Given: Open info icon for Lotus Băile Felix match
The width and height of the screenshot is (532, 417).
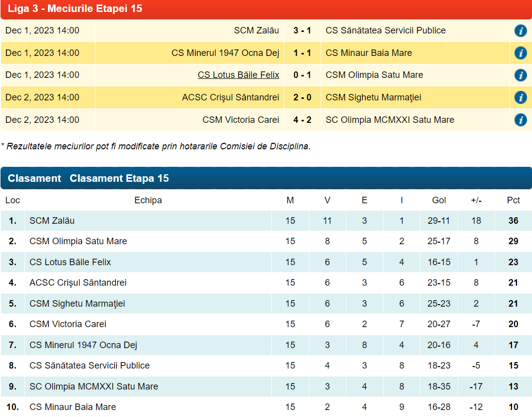Looking at the screenshot, I should pyautogui.click(x=521, y=75).
